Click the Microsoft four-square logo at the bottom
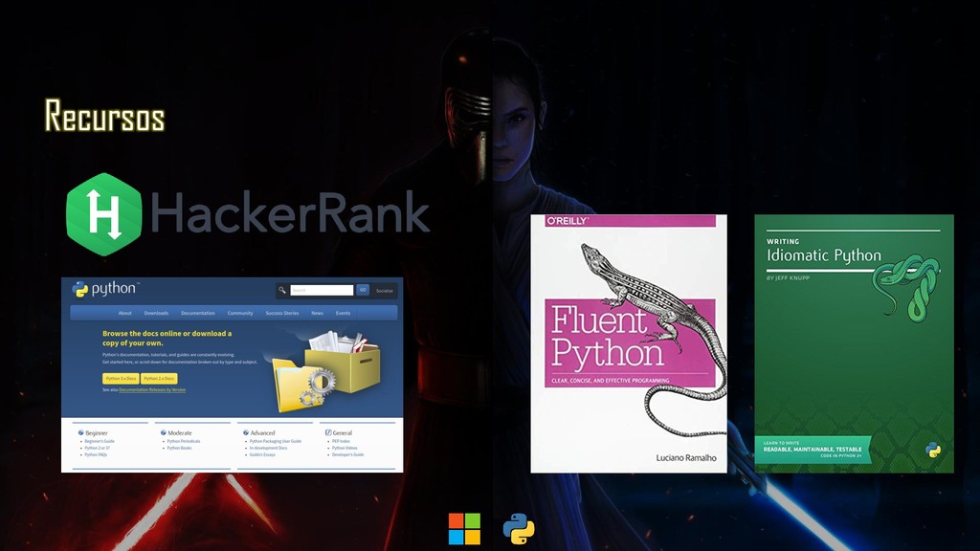980x551 pixels. pos(464,529)
